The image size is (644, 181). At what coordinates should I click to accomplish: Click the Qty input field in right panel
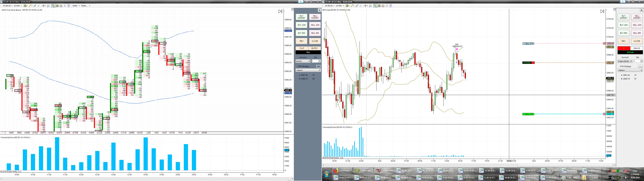coord(637,61)
